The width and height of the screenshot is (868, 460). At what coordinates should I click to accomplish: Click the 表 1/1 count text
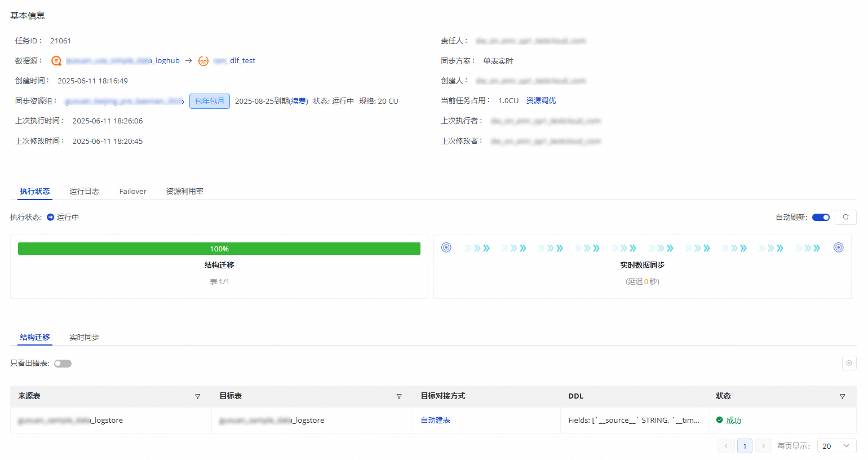point(219,282)
